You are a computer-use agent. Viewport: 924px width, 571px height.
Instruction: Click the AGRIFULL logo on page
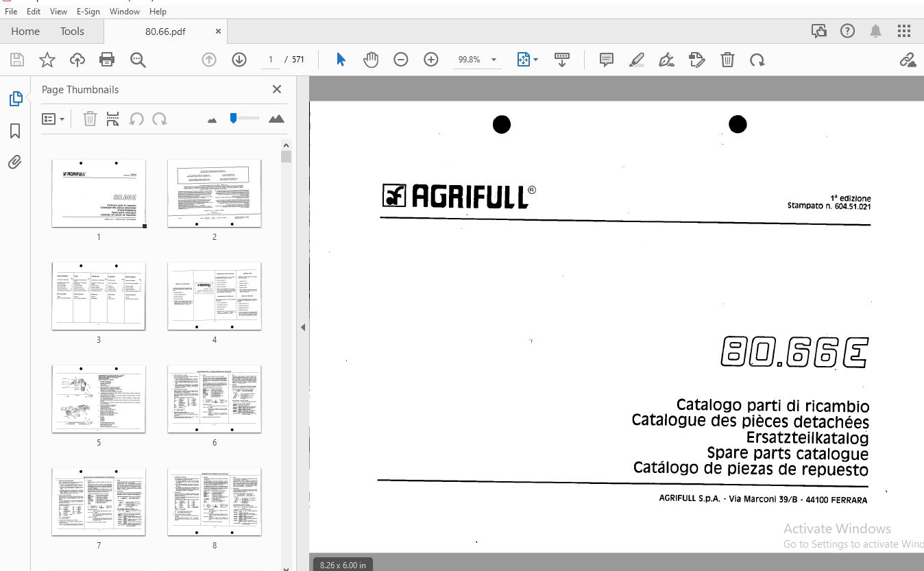(x=459, y=197)
